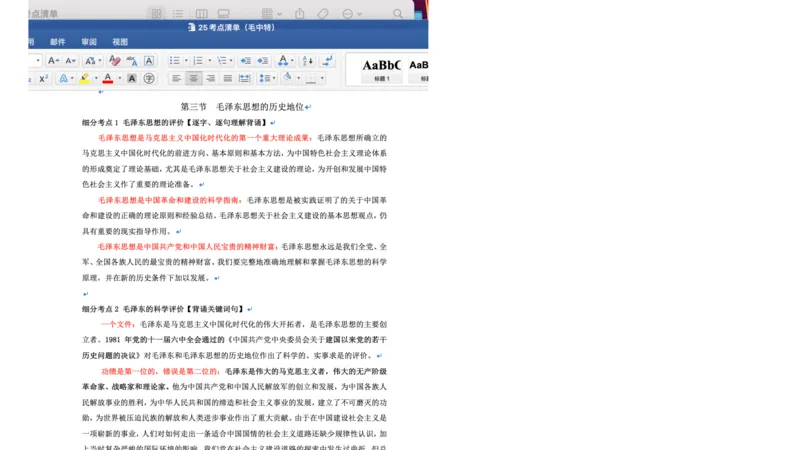Apply character border to text

pyautogui.click(x=148, y=61)
